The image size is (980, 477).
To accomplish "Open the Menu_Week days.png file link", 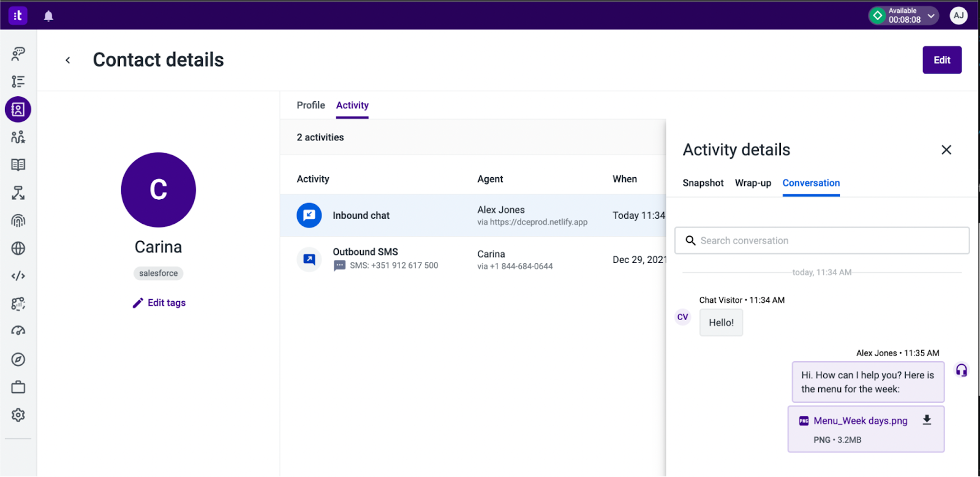I will 861,421.
